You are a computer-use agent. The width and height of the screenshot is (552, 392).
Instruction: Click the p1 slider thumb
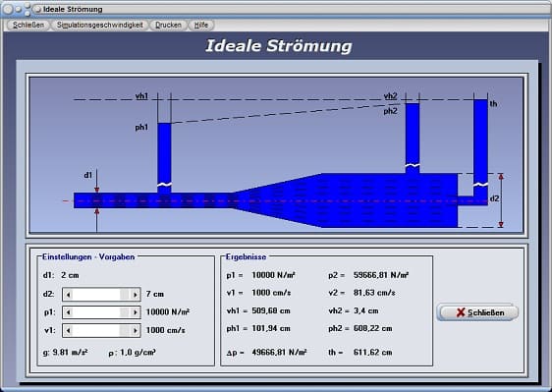pos(125,312)
